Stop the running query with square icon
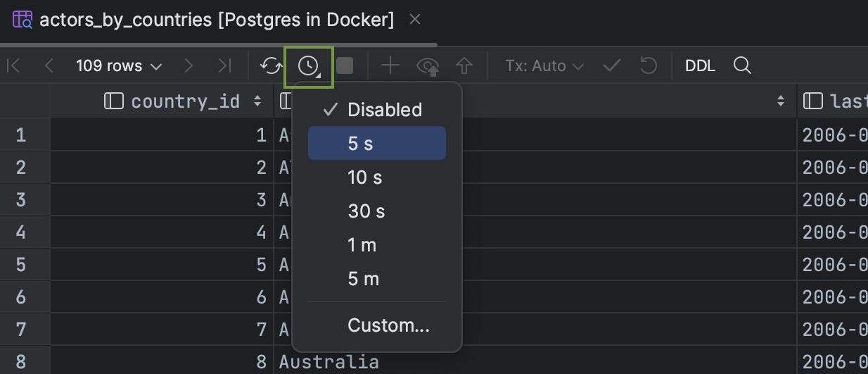Viewport: 868px width, 374px height. (x=345, y=66)
